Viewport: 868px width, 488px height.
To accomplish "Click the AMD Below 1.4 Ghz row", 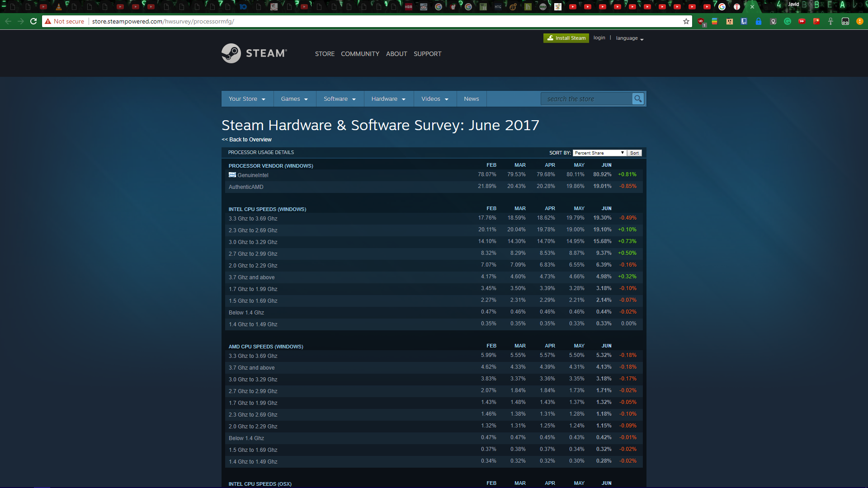I will [434, 438].
